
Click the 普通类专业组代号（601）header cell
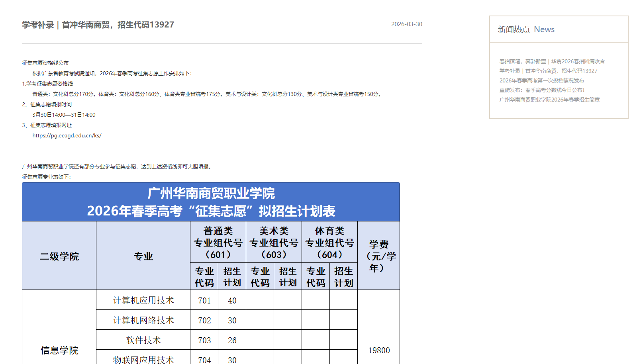coord(218,241)
